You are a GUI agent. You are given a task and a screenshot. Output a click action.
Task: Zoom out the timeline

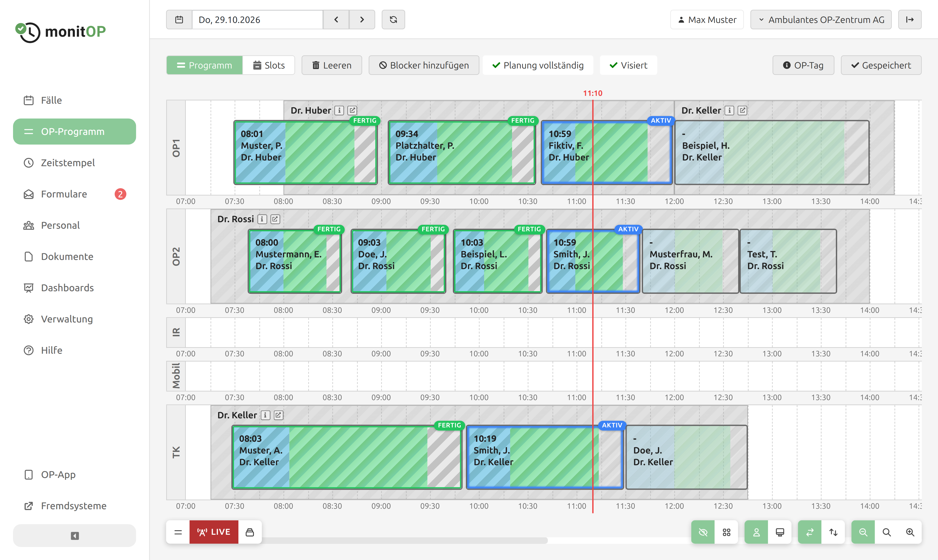863,532
